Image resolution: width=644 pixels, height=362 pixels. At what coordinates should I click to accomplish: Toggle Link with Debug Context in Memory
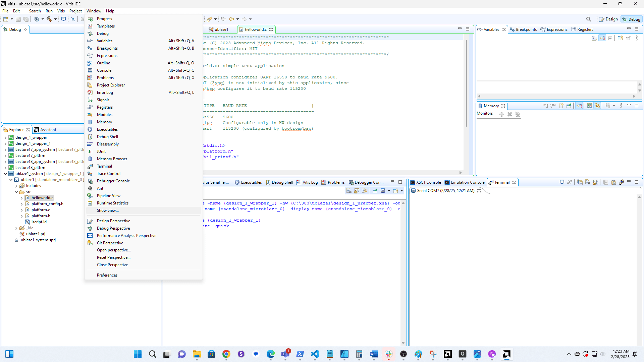point(579,106)
